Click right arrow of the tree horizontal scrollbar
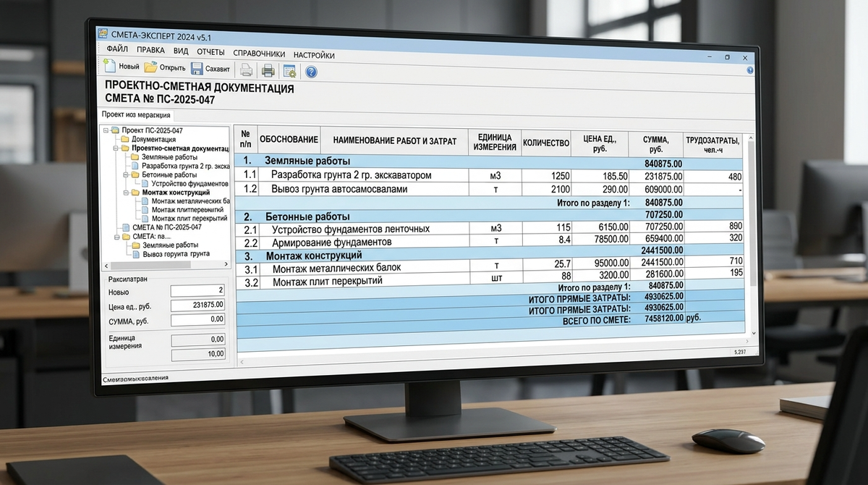The height and width of the screenshot is (485, 868). coord(226,265)
